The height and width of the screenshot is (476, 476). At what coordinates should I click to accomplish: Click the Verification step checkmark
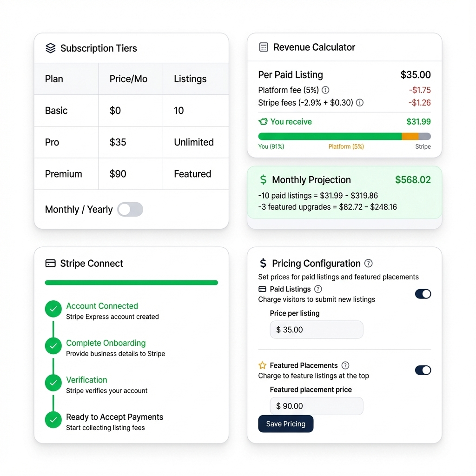[53, 383]
